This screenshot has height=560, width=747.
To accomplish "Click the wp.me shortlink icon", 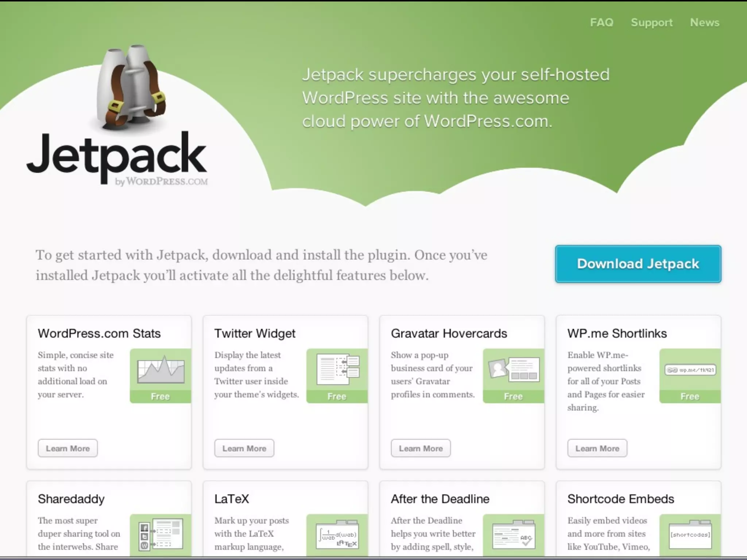I will [x=690, y=370].
